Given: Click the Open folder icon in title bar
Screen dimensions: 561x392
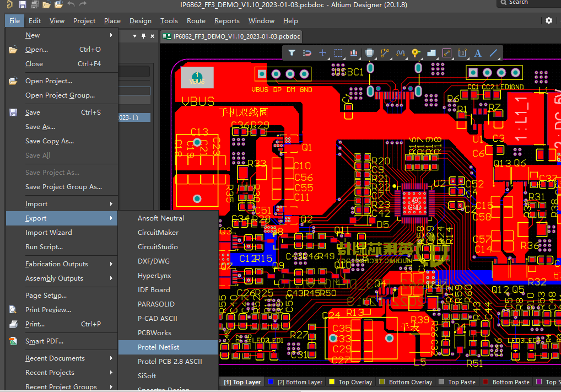Looking at the screenshot, I should click(46, 4).
